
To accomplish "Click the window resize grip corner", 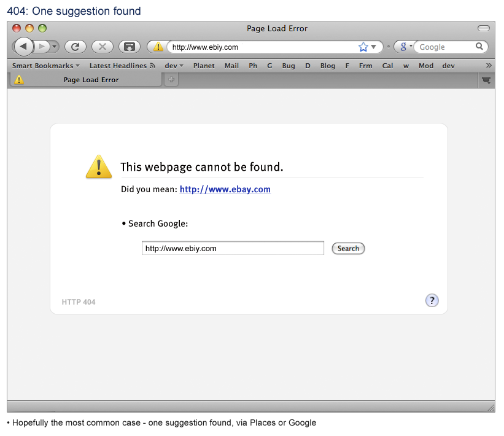I will click(491, 408).
